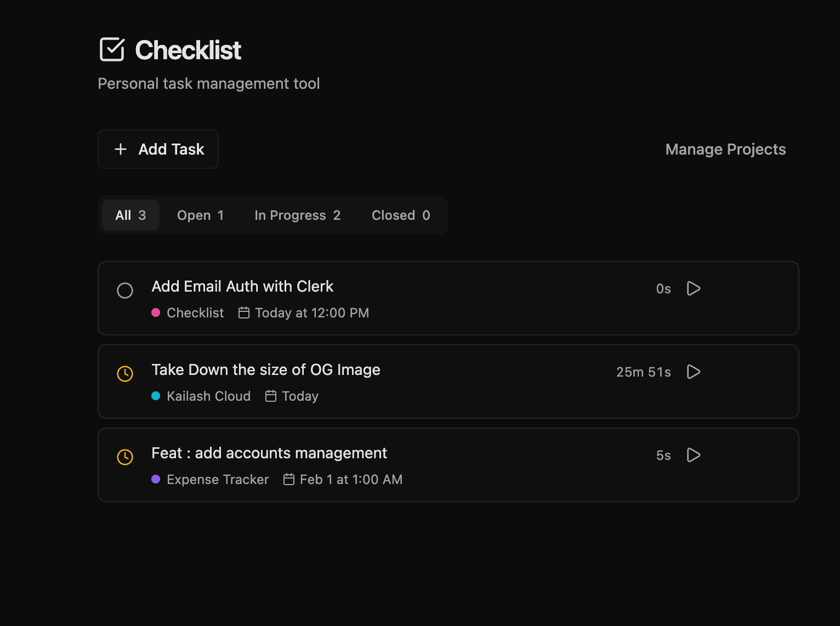Image resolution: width=840 pixels, height=626 pixels.
Task: Start timer on "Feat : add accounts management"
Action: coord(693,455)
